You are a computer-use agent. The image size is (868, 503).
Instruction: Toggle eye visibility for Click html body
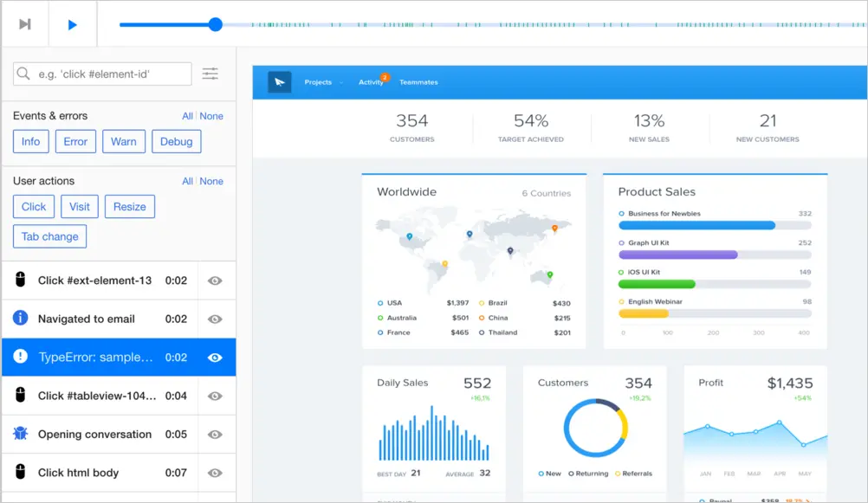pos(215,473)
